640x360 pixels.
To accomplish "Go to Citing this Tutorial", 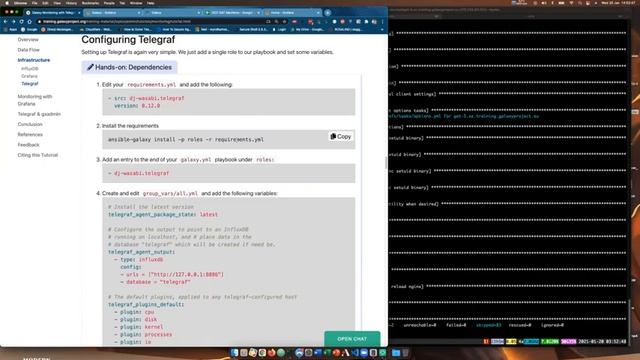I will [38, 155].
